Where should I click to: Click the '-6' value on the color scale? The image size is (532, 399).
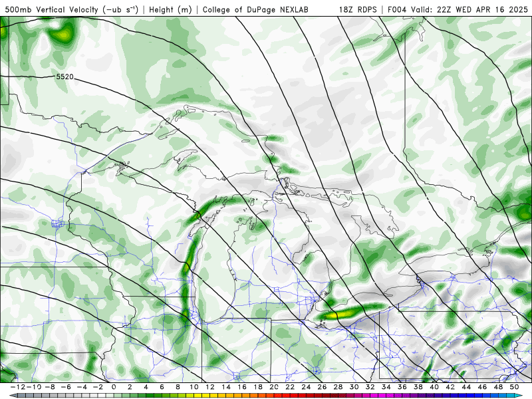tap(66, 387)
